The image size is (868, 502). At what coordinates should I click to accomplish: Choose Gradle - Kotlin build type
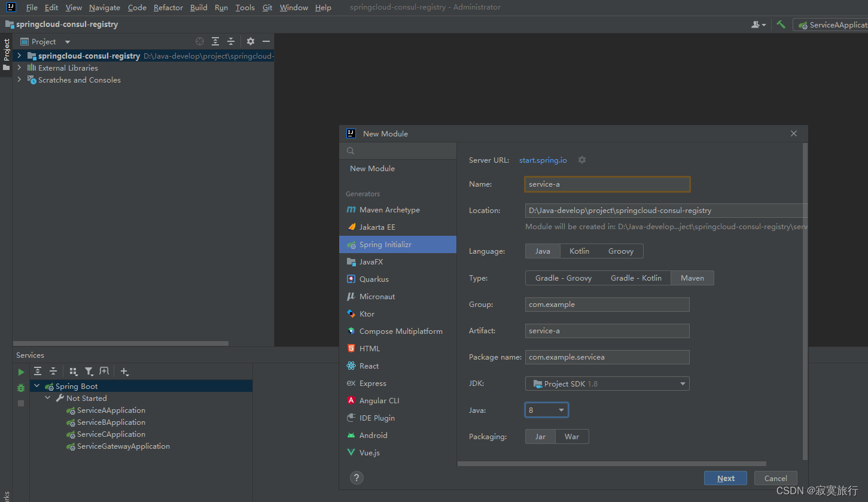636,278
